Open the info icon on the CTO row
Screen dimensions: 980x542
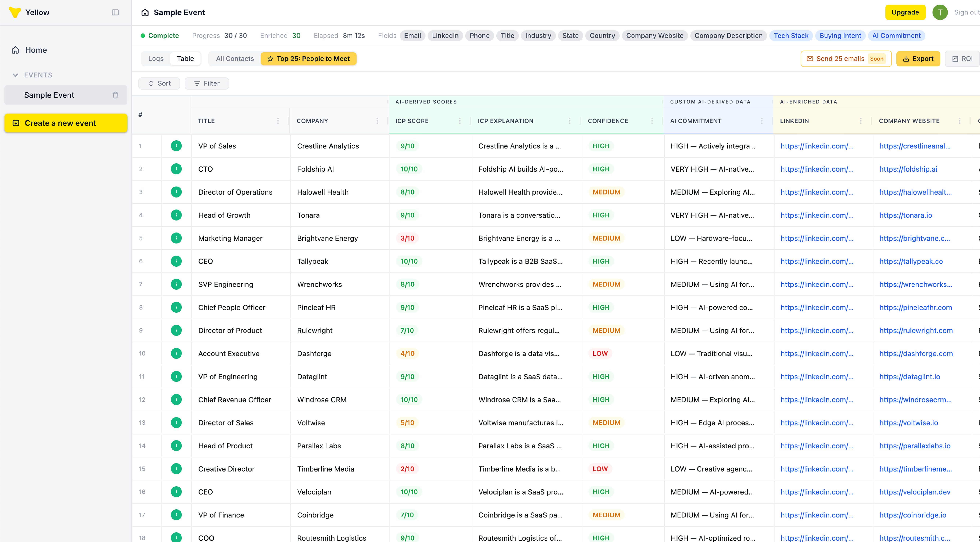pos(176,169)
